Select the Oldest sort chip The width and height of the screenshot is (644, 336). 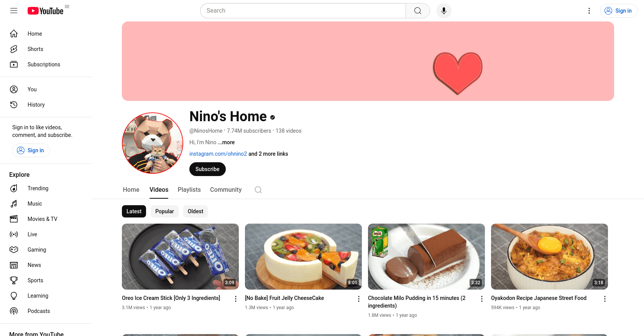point(195,211)
